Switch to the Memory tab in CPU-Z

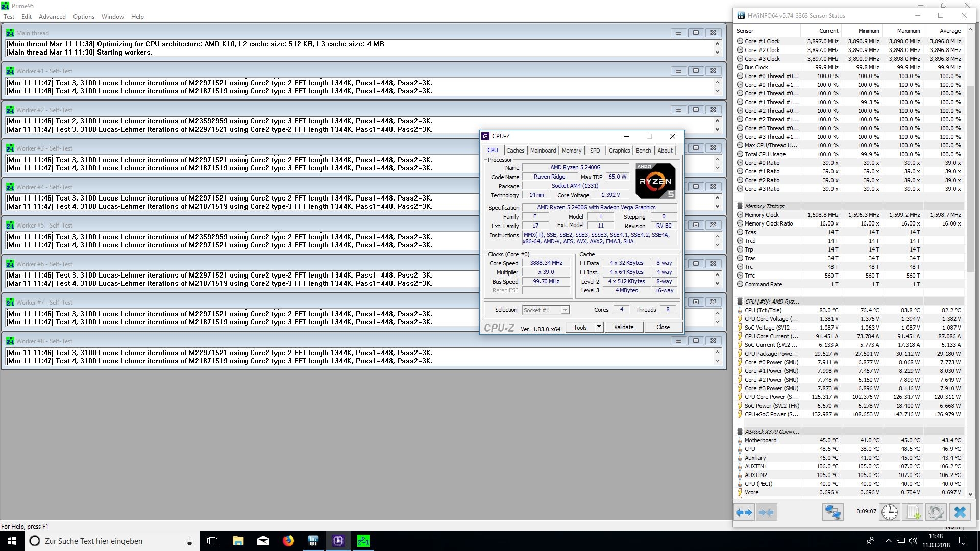click(571, 151)
